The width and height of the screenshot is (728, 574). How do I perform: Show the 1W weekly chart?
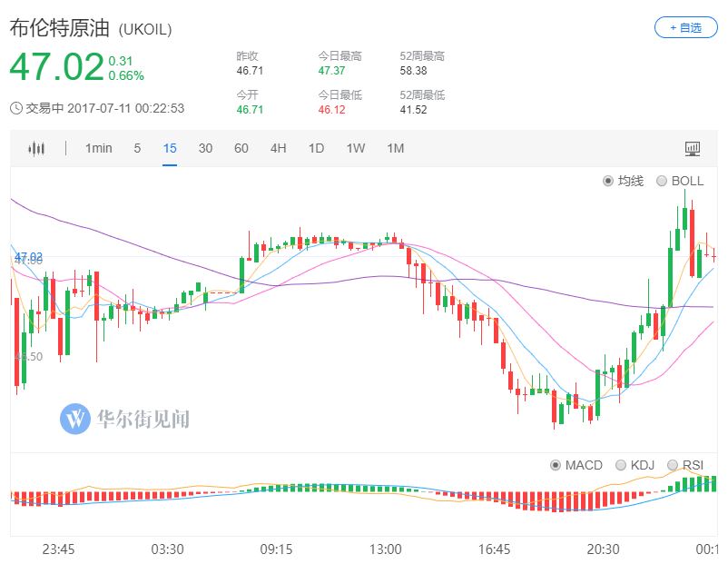356,148
